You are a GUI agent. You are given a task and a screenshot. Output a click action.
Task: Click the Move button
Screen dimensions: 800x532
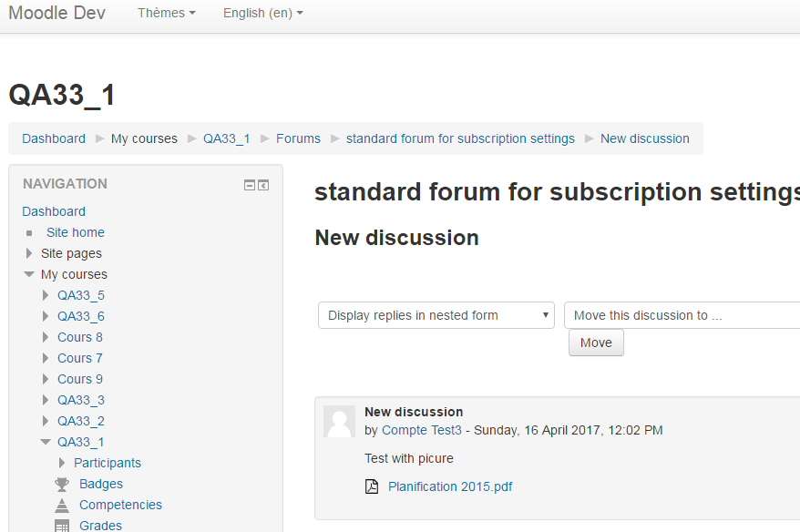pos(596,343)
